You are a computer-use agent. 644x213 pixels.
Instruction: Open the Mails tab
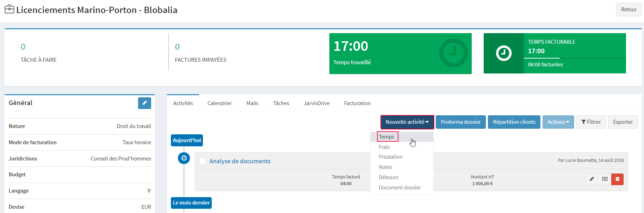[252, 103]
